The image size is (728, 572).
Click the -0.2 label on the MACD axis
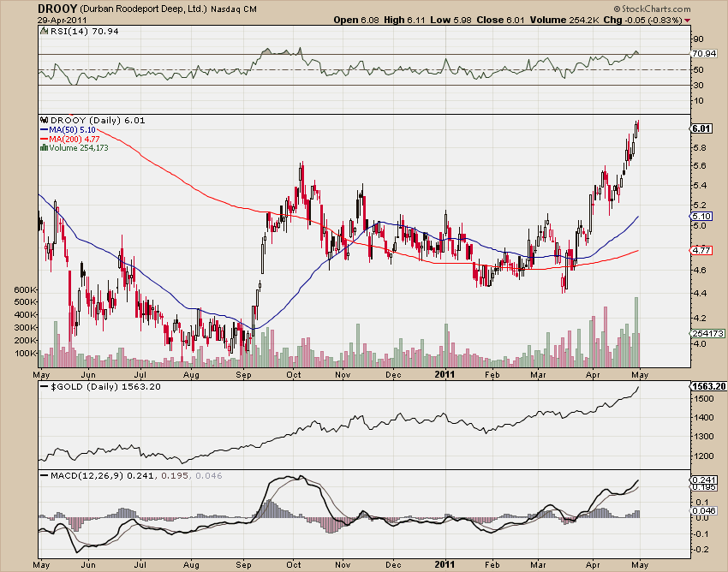pos(700,550)
